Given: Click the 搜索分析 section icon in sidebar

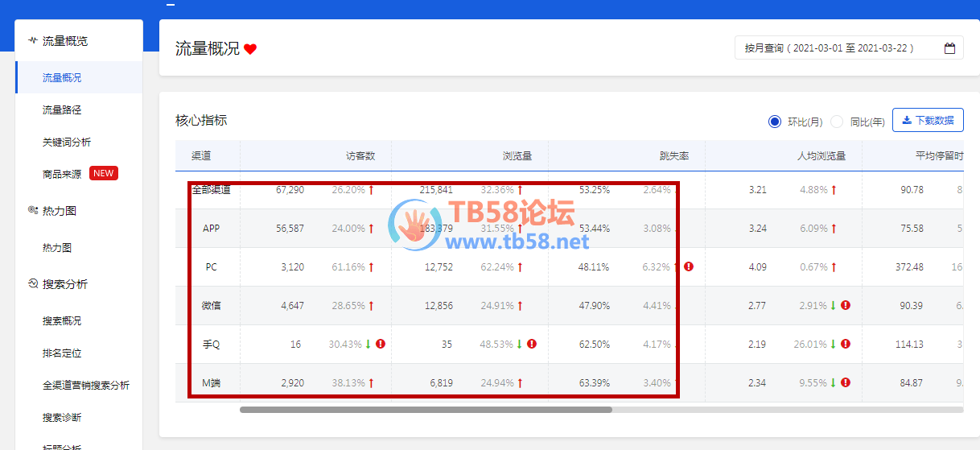Looking at the screenshot, I should [33, 284].
